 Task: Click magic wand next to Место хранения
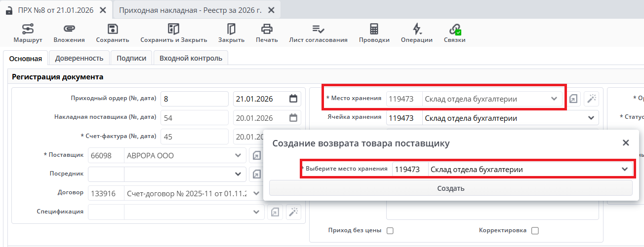click(591, 99)
